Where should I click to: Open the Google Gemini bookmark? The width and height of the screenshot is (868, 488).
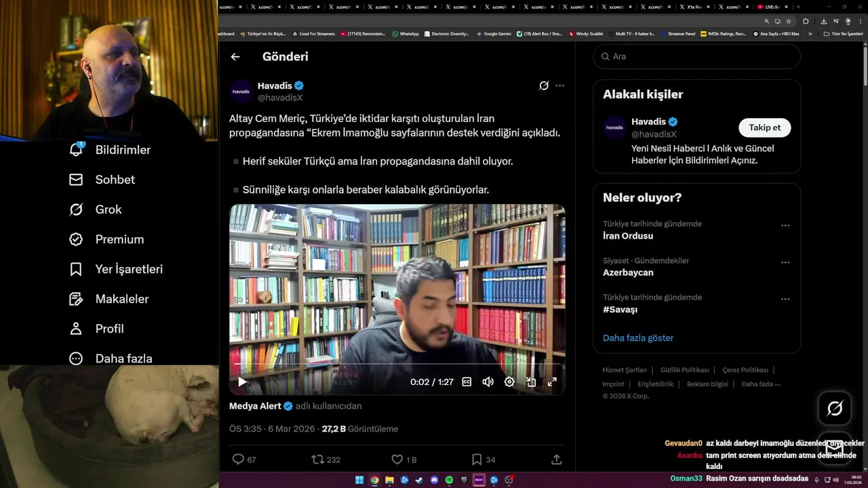pos(494,34)
